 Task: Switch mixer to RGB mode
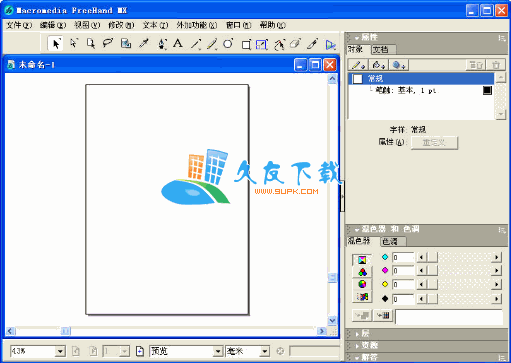tap(362, 272)
